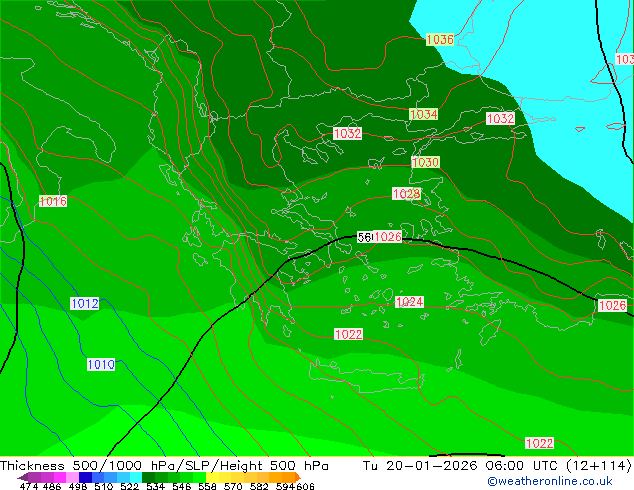Open the weatheronline.co.uk copyright link
Screen dimensions: 634x490
549,481
